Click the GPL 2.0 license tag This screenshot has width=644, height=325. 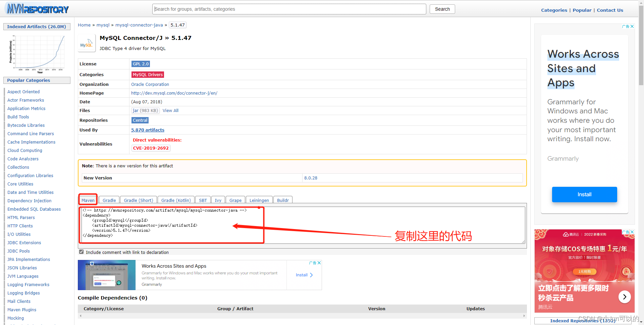tap(141, 64)
